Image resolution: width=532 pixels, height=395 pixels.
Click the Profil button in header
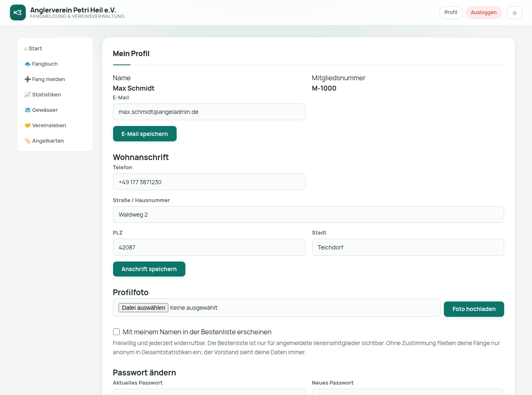[x=451, y=12]
